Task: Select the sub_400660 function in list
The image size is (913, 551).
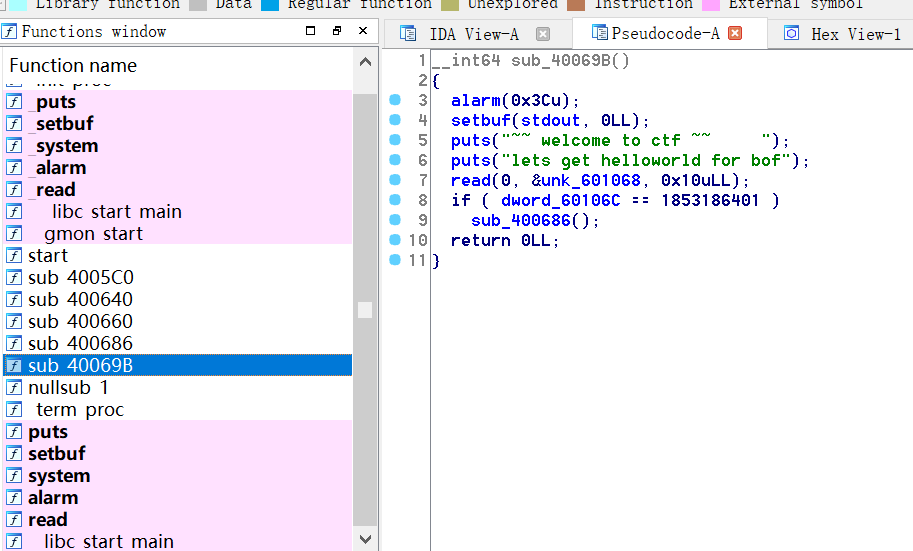Action: (x=178, y=321)
